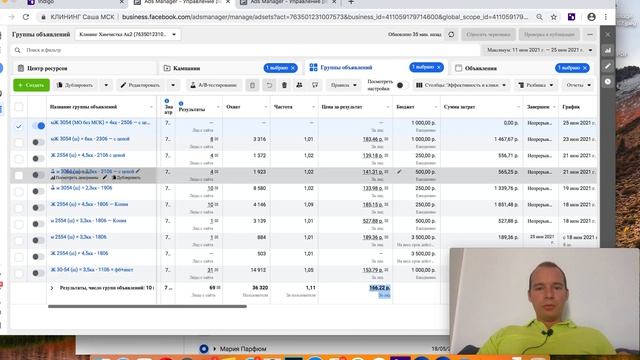This screenshot has width=640, height=360.
Task: Bookmark the page with the star icon
Action: tap(553, 17)
